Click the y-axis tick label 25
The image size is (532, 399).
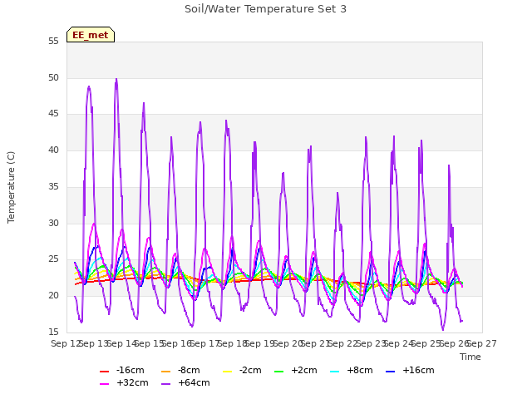pyautogui.click(x=53, y=259)
